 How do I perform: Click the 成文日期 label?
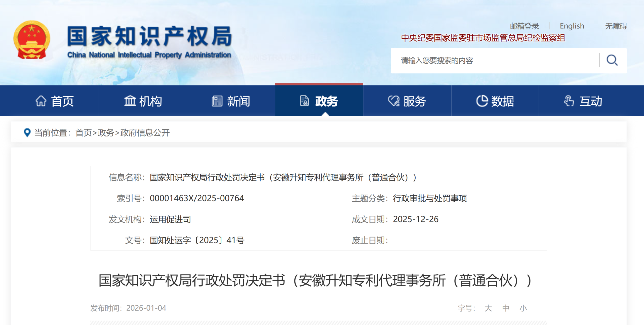(x=370, y=219)
